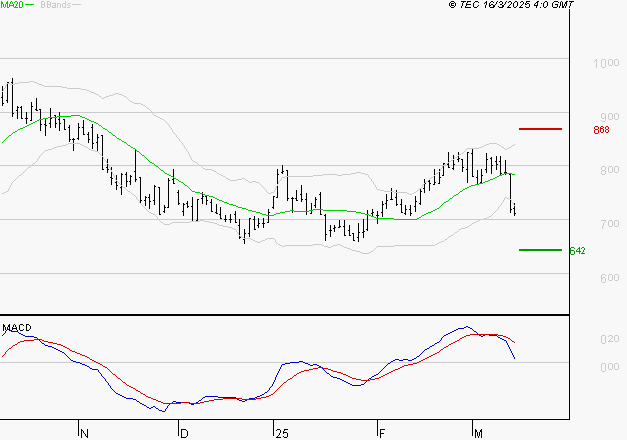This screenshot has width=627, height=440.
Task: Click the 600 price axis label
Action: tap(609, 278)
